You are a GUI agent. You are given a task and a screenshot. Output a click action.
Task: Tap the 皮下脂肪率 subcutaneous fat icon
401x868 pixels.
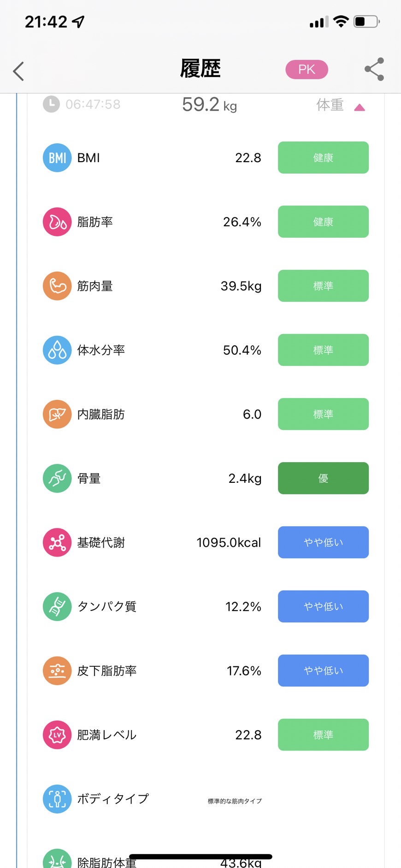point(57,670)
